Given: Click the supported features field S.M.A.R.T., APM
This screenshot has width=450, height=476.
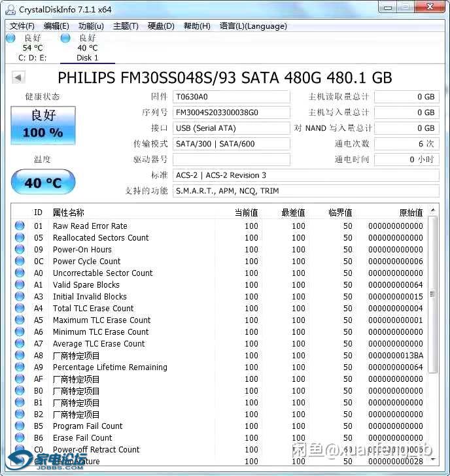Looking at the screenshot, I should pos(305,191).
